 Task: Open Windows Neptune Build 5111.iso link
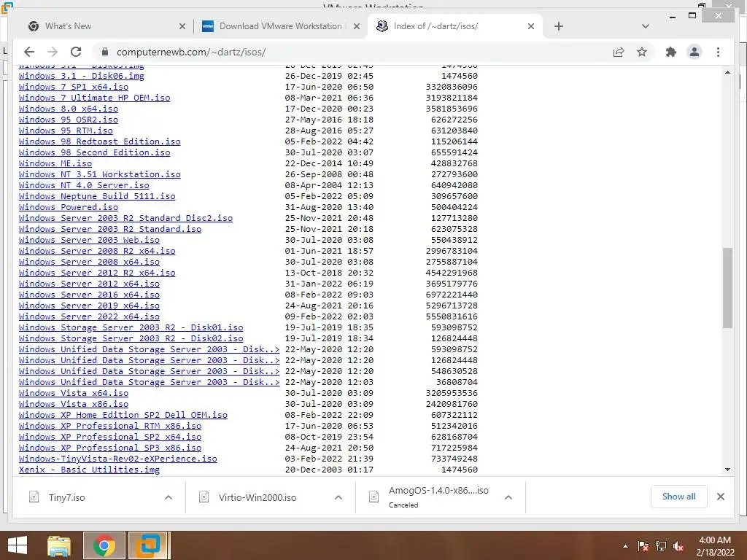(x=97, y=196)
